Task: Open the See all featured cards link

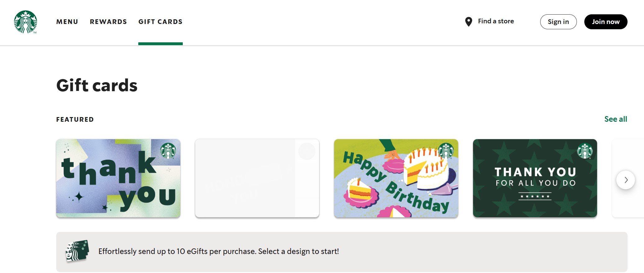Action: point(615,119)
